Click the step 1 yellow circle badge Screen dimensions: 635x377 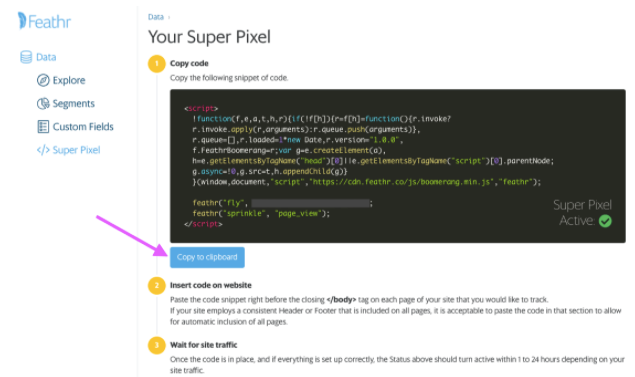point(157,64)
